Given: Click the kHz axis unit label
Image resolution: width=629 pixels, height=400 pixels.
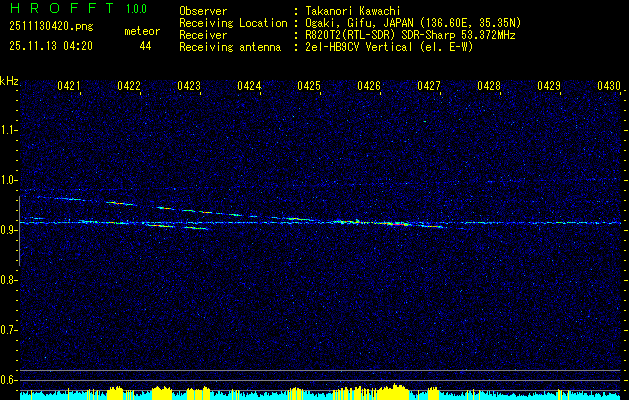Looking at the screenshot, I should click(9, 81).
